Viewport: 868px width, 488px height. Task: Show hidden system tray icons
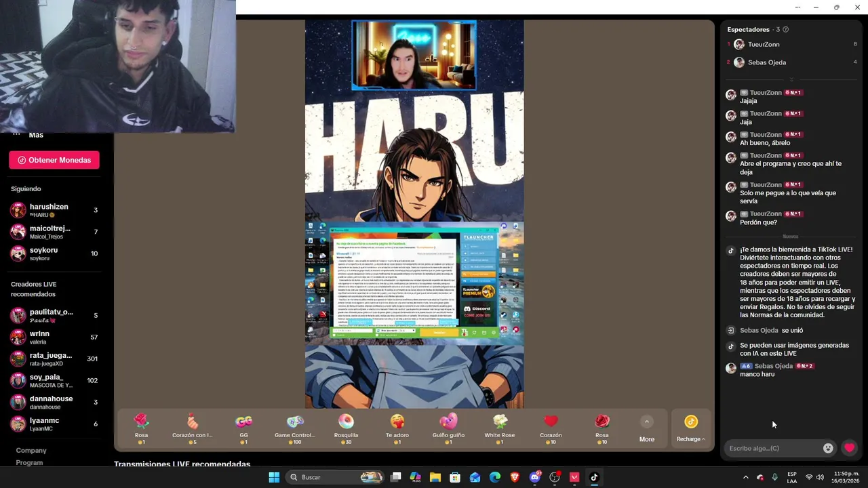(x=746, y=477)
